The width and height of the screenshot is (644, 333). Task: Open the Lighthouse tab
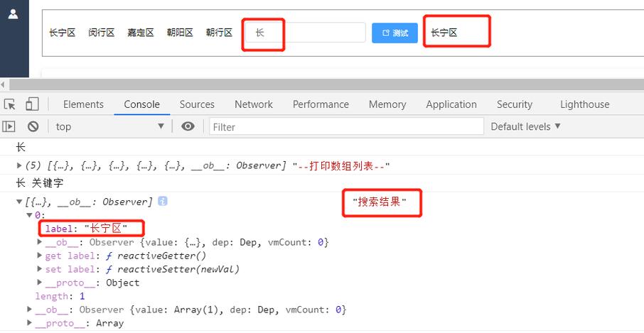pos(584,104)
